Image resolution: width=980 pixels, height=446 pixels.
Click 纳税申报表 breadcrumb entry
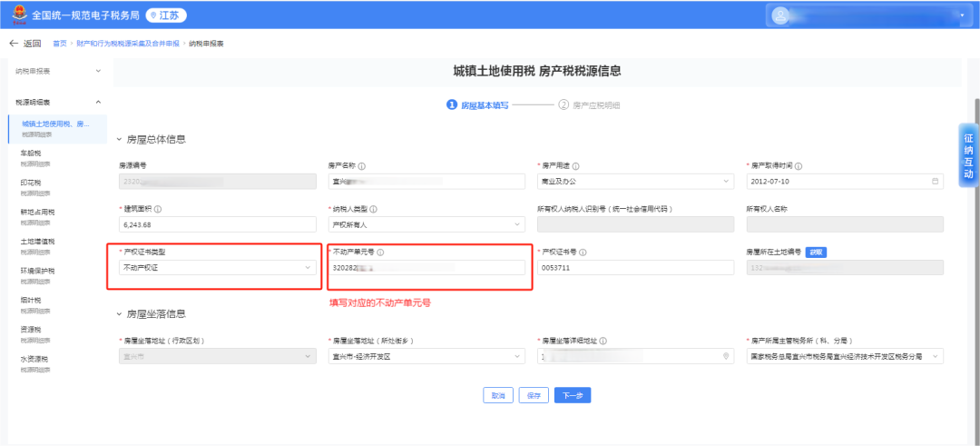click(x=206, y=44)
